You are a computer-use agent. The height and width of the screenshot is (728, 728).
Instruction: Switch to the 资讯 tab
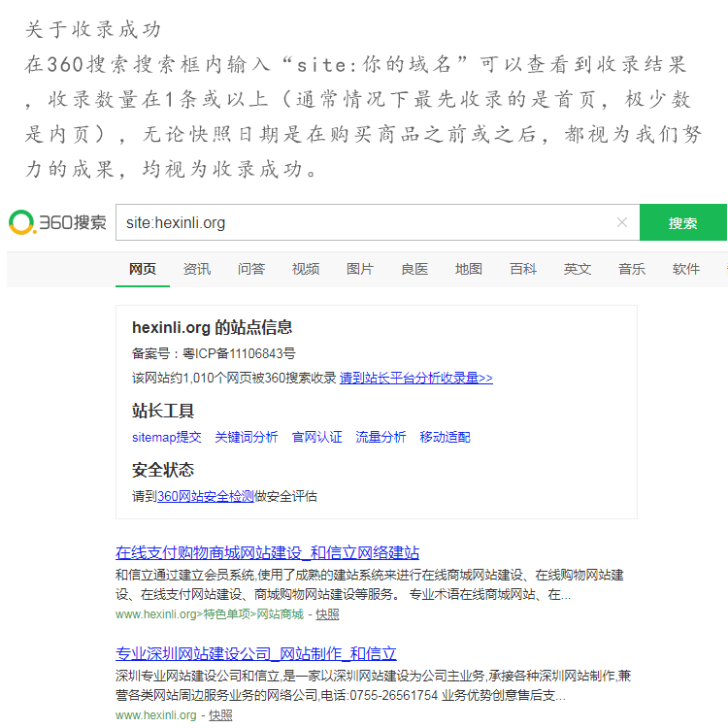point(197,269)
